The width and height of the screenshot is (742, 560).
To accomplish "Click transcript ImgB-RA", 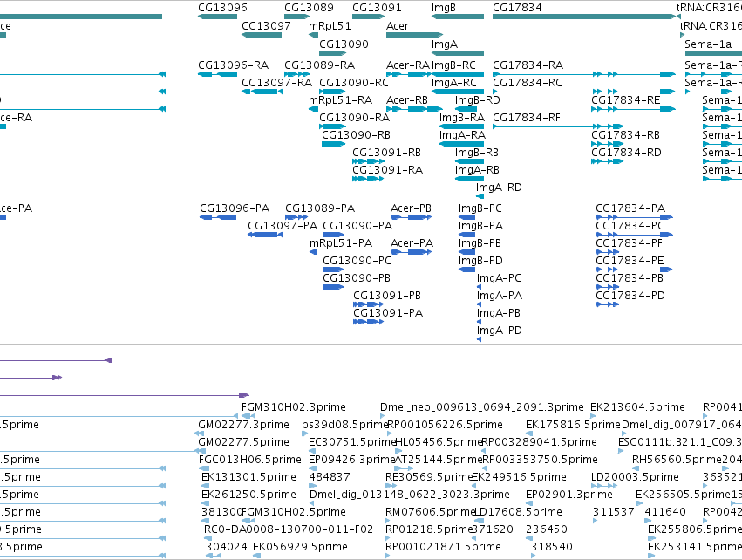I will [x=462, y=118].
